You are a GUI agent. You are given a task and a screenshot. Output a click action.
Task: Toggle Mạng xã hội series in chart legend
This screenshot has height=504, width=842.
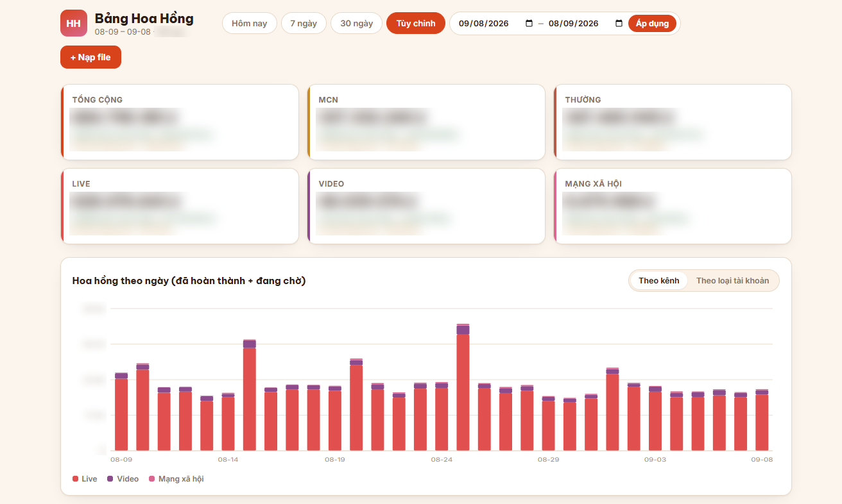pyautogui.click(x=176, y=479)
